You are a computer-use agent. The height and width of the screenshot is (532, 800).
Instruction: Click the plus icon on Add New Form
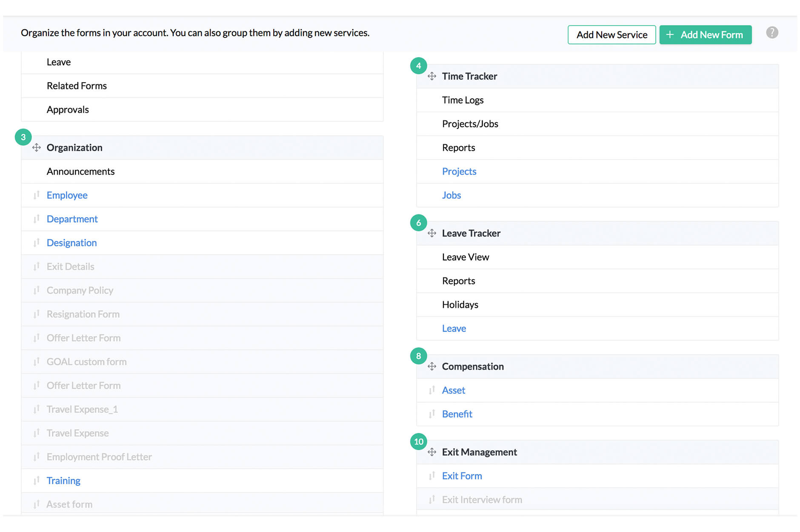tap(670, 34)
